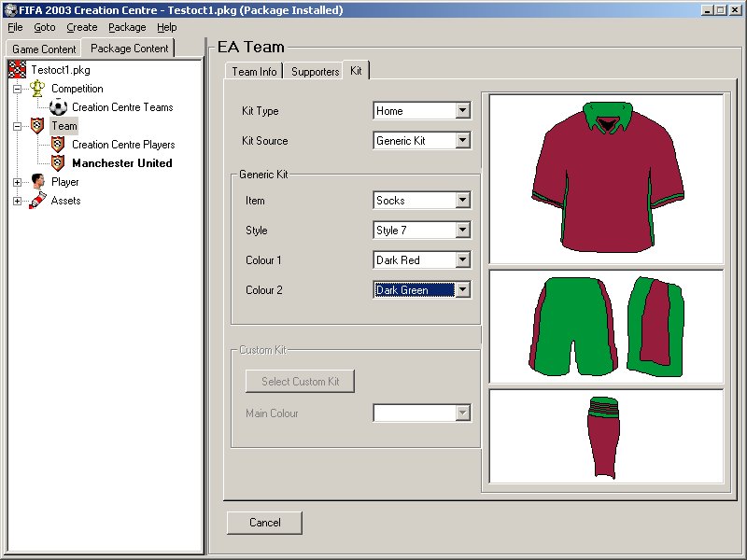The image size is (747, 560).
Task: Click the shield icon beside Creation Centre Players
Action: (x=58, y=145)
